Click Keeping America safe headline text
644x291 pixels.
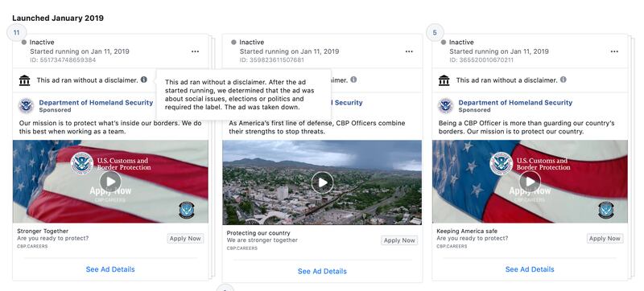[x=467, y=232]
